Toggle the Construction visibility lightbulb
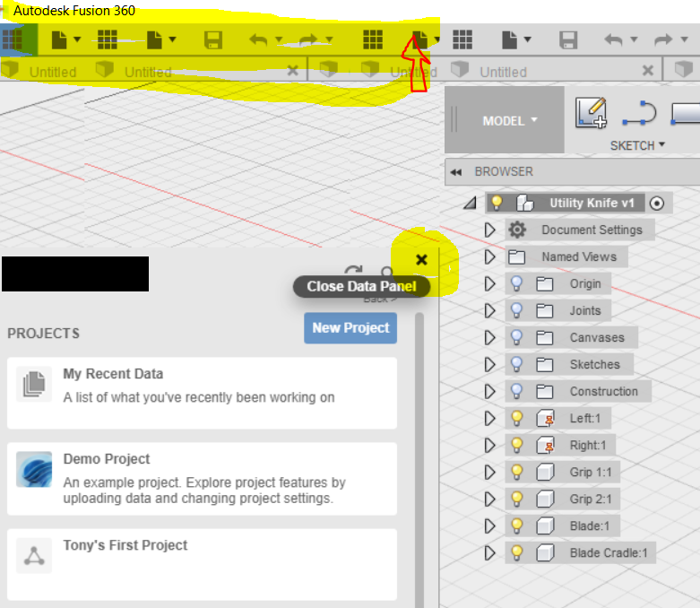This screenshot has width=700, height=608. pos(516,392)
